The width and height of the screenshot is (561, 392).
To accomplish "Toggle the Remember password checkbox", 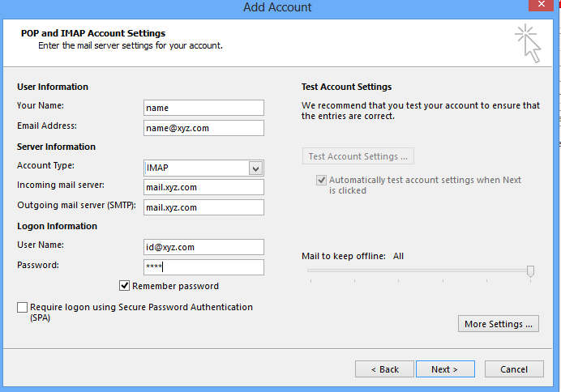I will pyautogui.click(x=125, y=286).
